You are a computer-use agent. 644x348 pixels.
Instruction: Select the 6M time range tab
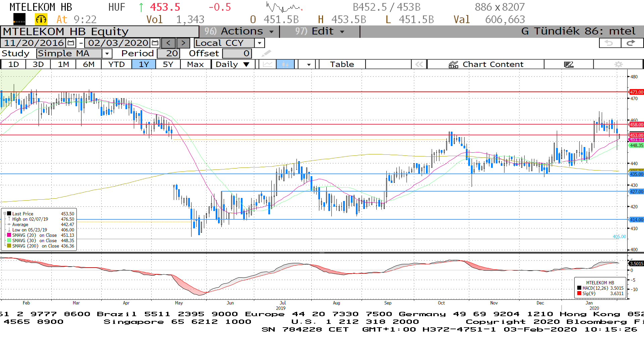(89, 64)
